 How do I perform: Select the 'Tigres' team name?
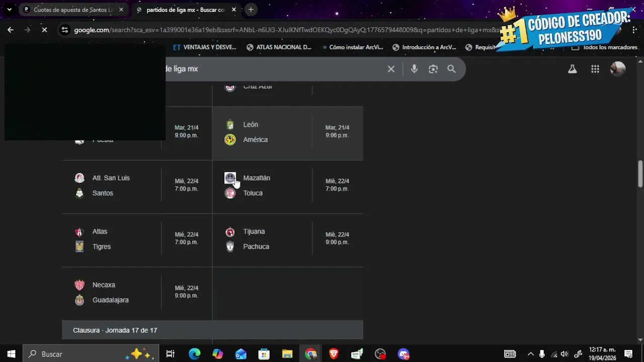pos(102,247)
